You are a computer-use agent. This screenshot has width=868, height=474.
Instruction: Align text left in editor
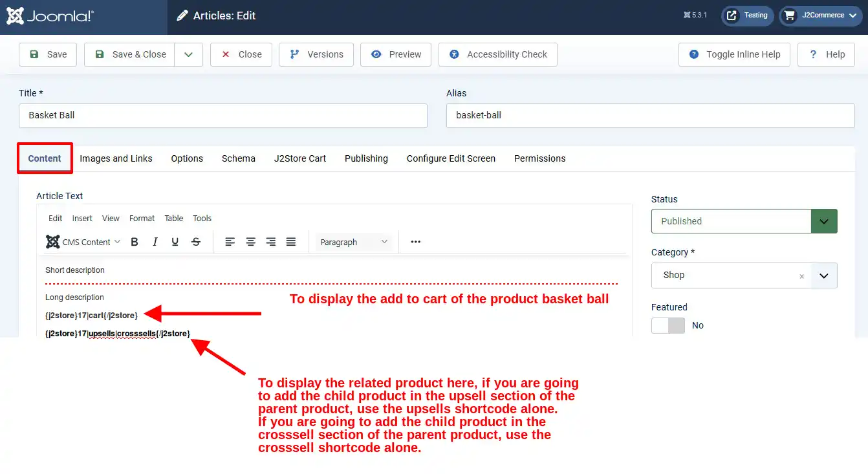pyautogui.click(x=230, y=242)
